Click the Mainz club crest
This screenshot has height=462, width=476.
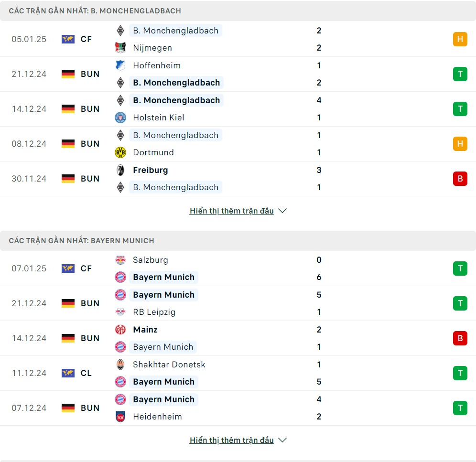120,330
